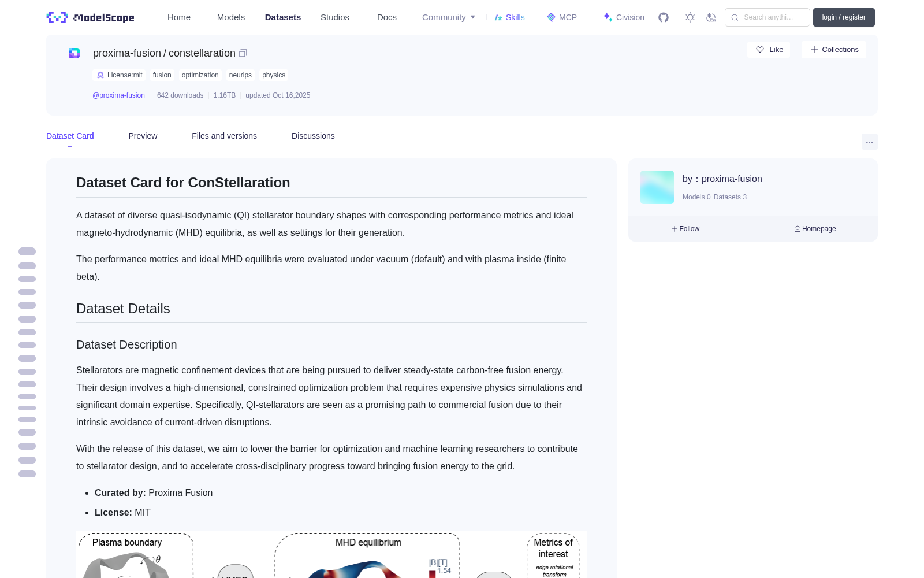This screenshot has height=578, width=924.
Task: Click the ModelScope logo
Action: pyautogui.click(x=90, y=17)
